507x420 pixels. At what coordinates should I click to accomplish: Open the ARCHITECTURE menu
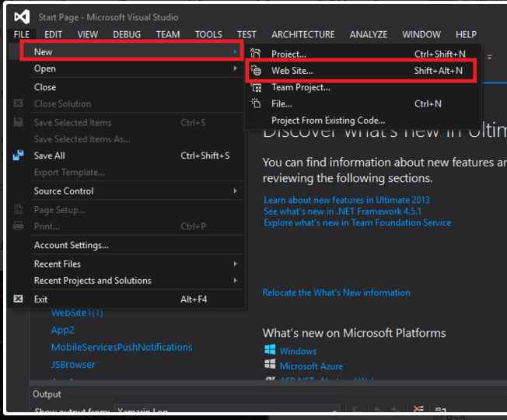[x=303, y=34]
